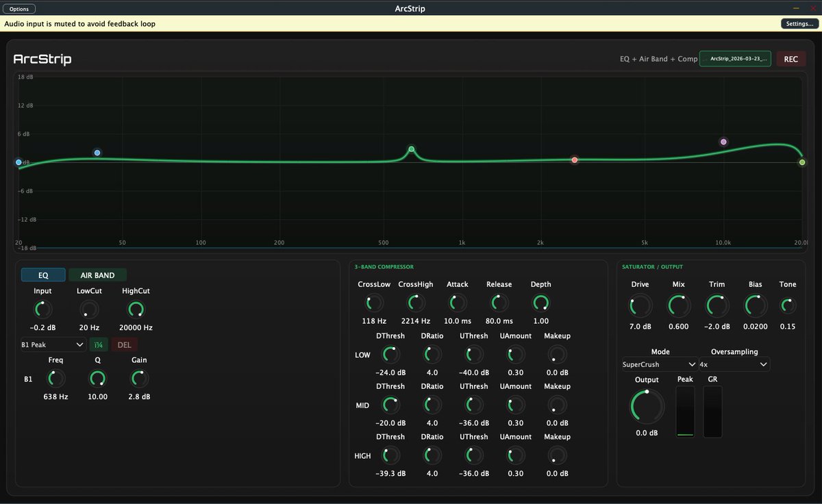Click the GR gain reduction meter
This screenshot has width=822, height=504.
712,412
